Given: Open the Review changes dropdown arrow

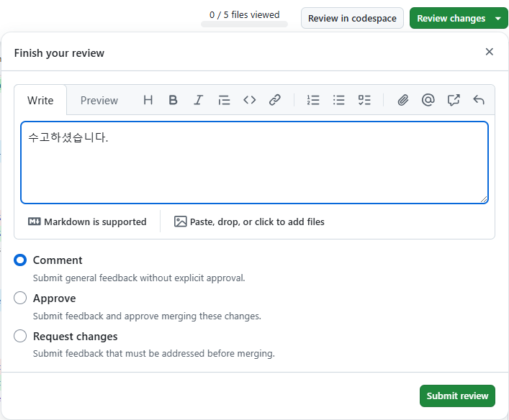Looking at the screenshot, I should [498, 19].
